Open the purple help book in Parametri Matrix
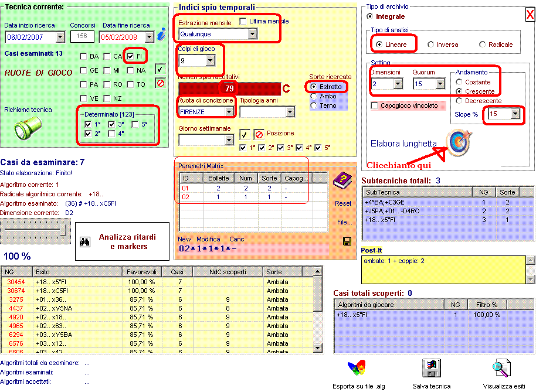This screenshot has height=392, width=536. click(x=342, y=181)
